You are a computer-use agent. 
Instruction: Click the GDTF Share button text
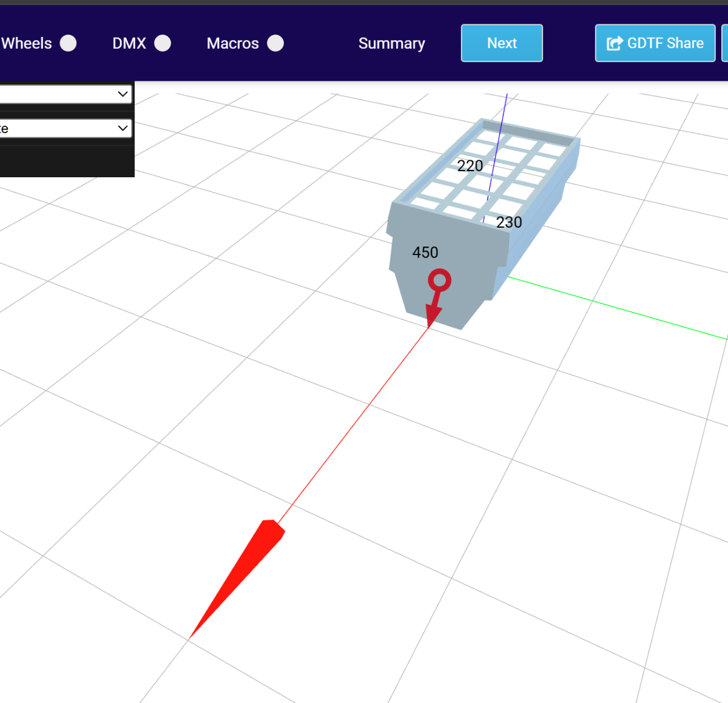tap(665, 43)
